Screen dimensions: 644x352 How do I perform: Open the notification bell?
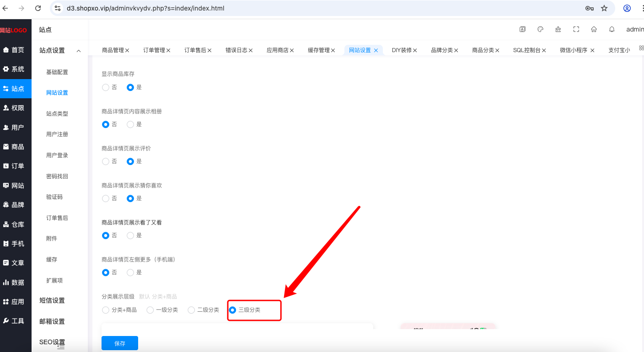[612, 29]
